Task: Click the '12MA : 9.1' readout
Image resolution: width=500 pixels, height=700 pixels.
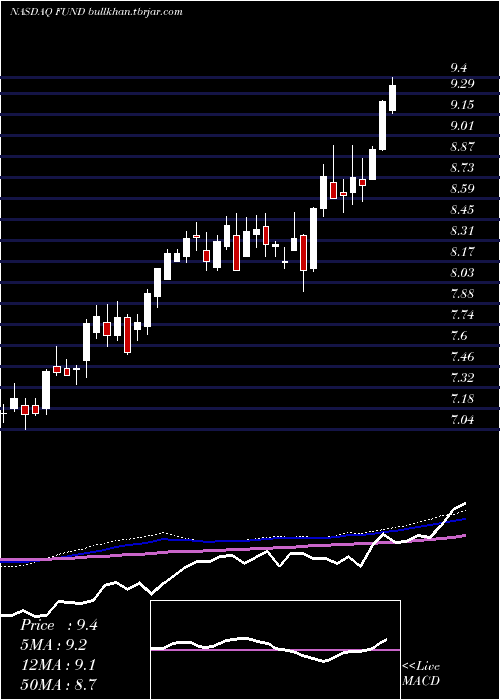Action: coord(57,664)
